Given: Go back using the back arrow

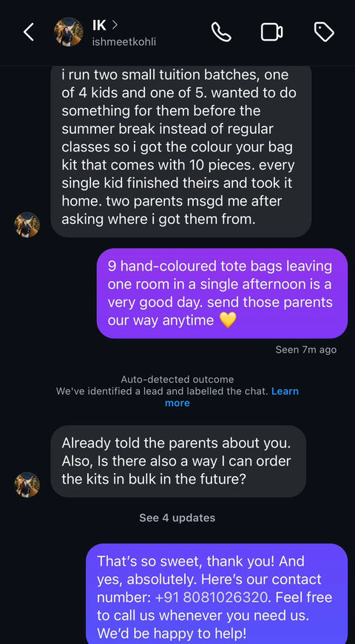Looking at the screenshot, I should (28, 32).
